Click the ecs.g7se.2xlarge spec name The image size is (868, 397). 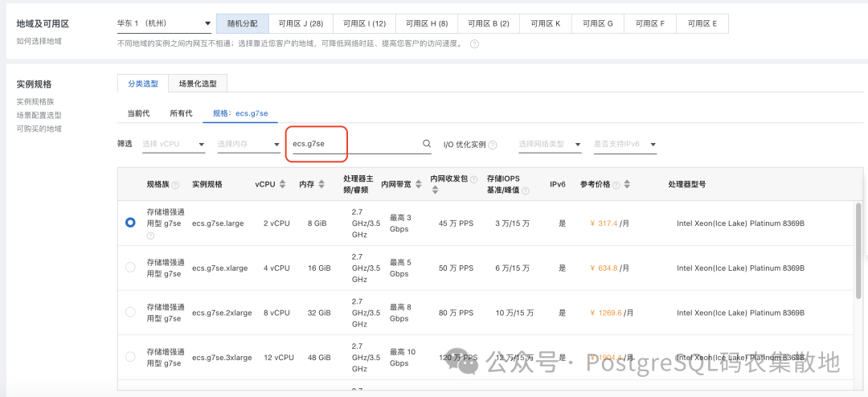(222, 313)
